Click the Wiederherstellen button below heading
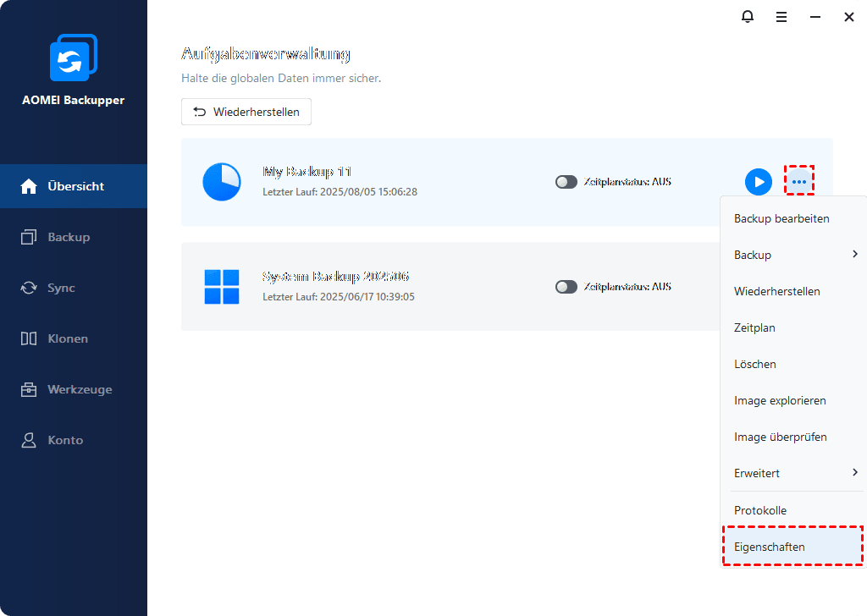The width and height of the screenshot is (867, 616). (246, 112)
